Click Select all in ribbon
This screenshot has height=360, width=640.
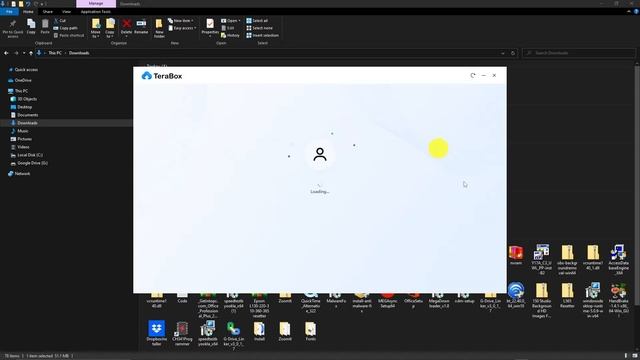[x=257, y=20]
